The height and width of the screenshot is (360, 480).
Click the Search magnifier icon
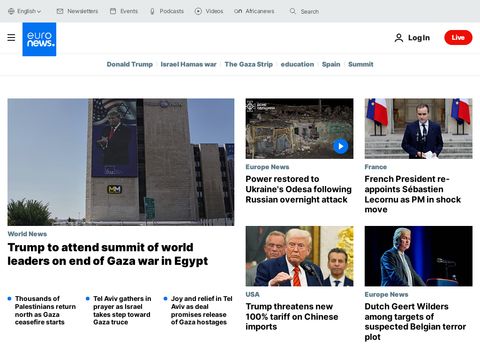(x=293, y=11)
